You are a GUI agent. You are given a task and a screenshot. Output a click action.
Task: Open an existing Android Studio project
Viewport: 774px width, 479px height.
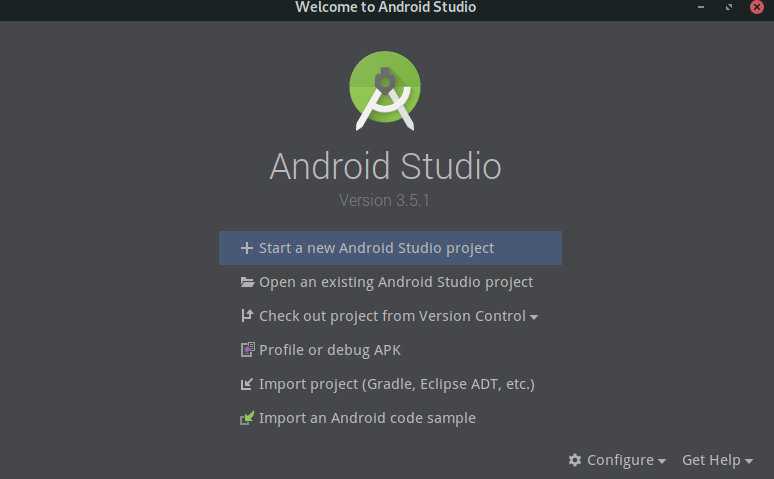(390, 282)
